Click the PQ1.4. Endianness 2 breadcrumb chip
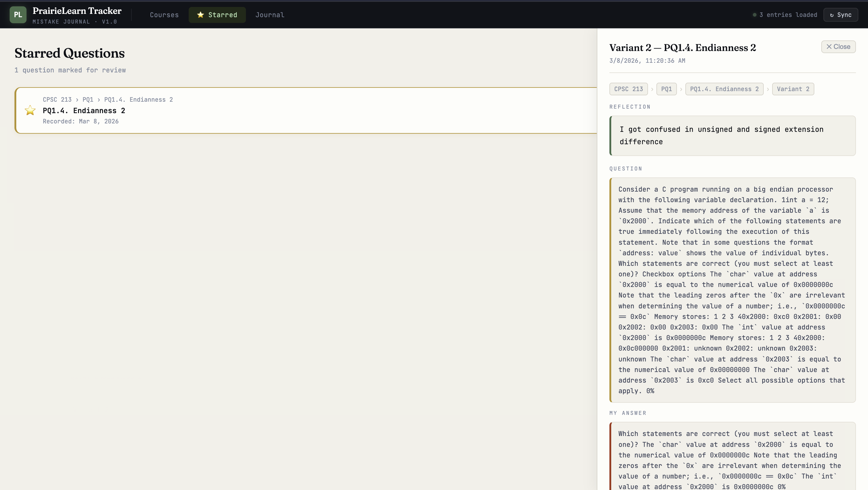The width and height of the screenshot is (868, 490). click(x=724, y=89)
